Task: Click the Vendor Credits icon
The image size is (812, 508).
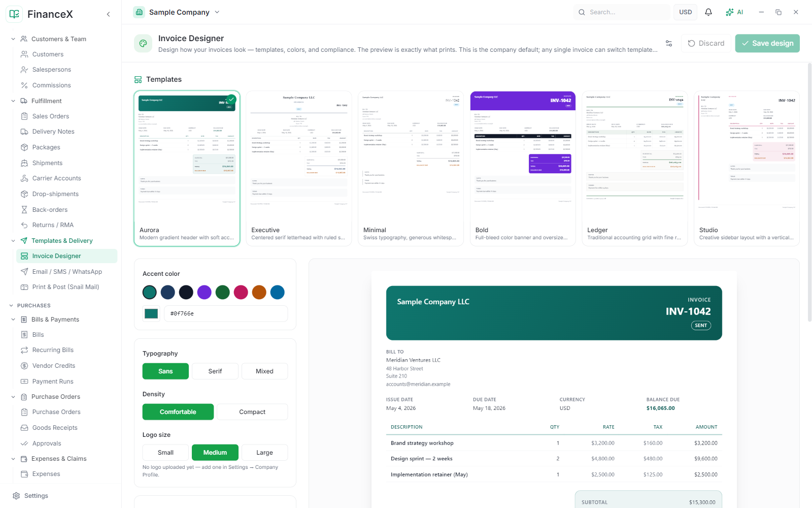Action: click(x=24, y=366)
